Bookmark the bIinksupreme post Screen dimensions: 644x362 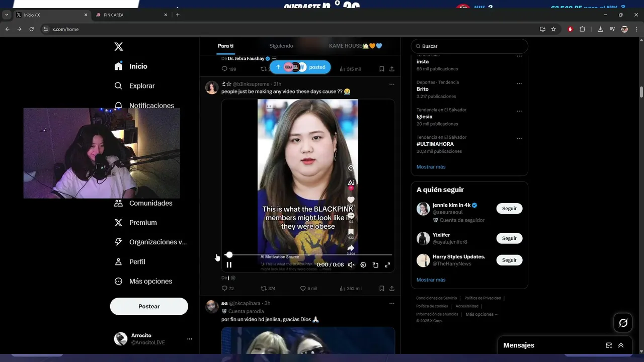point(381,289)
